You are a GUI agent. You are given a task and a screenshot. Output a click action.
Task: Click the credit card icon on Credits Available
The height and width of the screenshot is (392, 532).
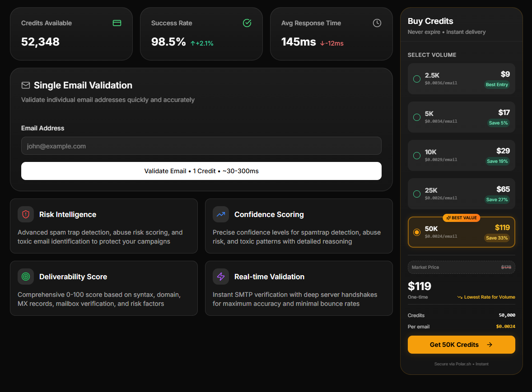coord(117,23)
